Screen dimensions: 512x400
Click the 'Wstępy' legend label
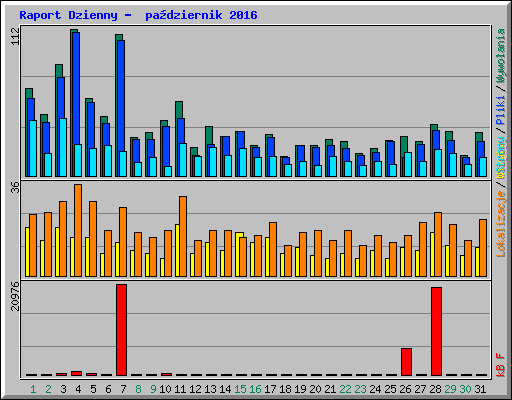[501, 158]
